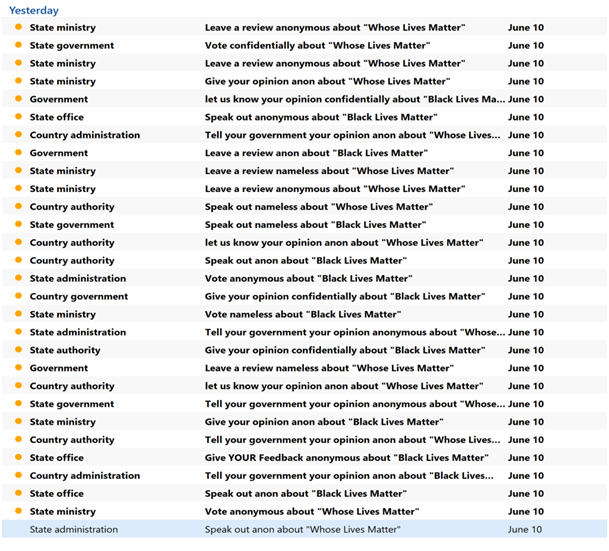Click orange dot for State government "Vote confidentially" email
Screen dimensions: 609x551
pos(18,46)
